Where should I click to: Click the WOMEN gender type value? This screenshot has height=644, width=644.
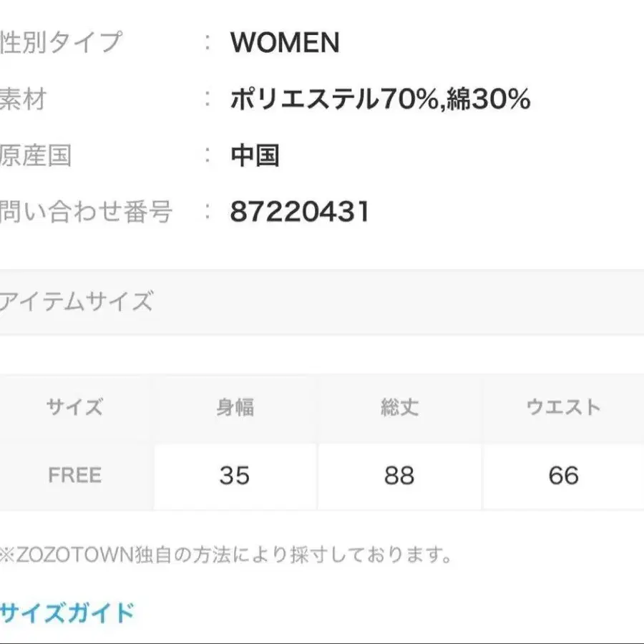tap(283, 43)
